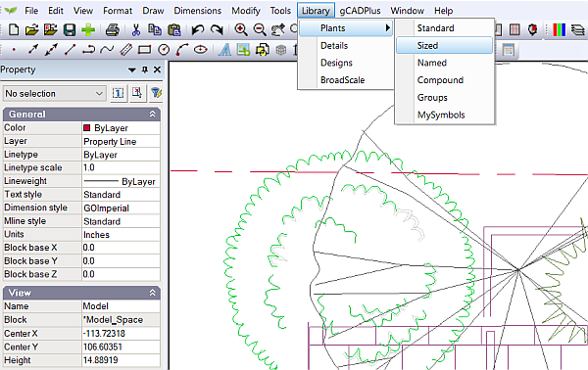
Task: Select the construction line double-arrow tool
Action: point(51,50)
